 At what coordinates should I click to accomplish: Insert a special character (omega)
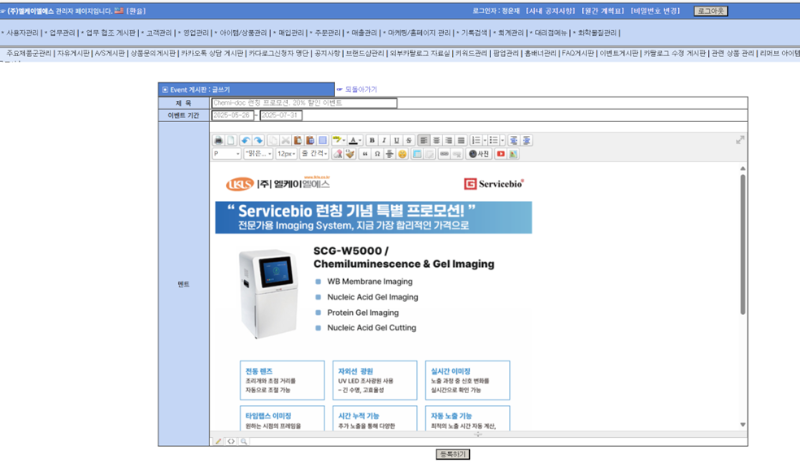click(x=377, y=154)
